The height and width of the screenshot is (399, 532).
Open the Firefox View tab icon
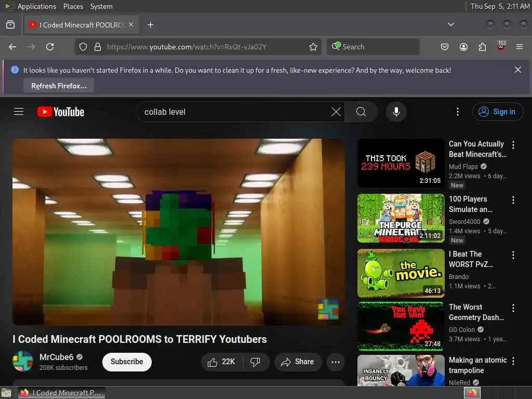click(10, 25)
